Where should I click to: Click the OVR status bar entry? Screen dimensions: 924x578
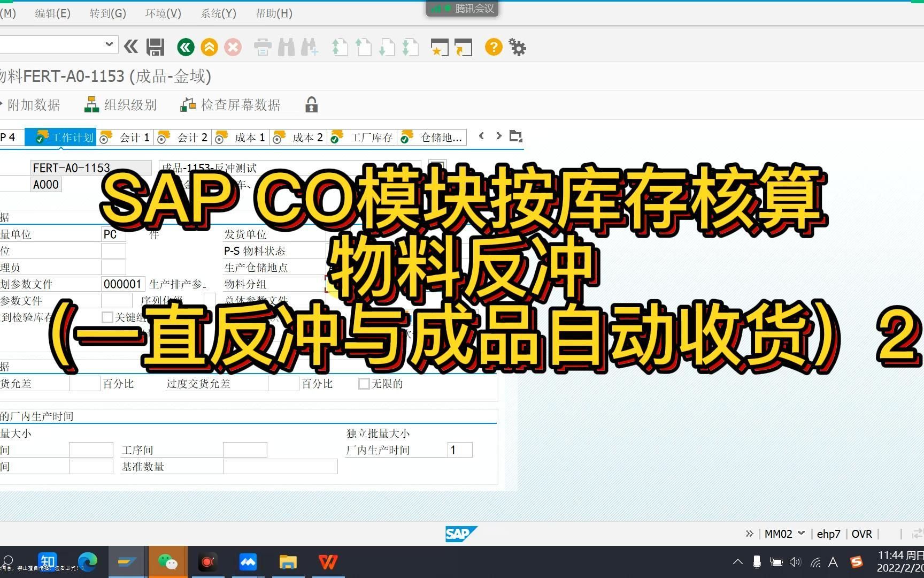pyautogui.click(x=861, y=534)
